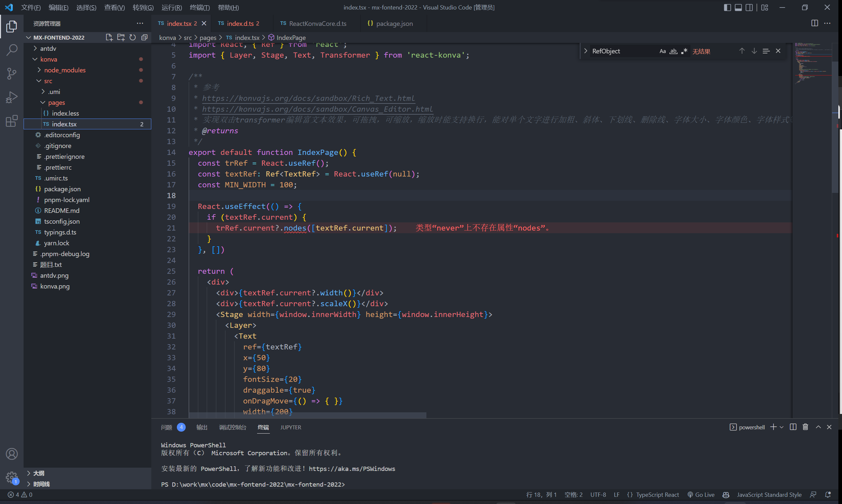
Task: Open the 编辑(E) menu
Action: (x=58, y=8)
